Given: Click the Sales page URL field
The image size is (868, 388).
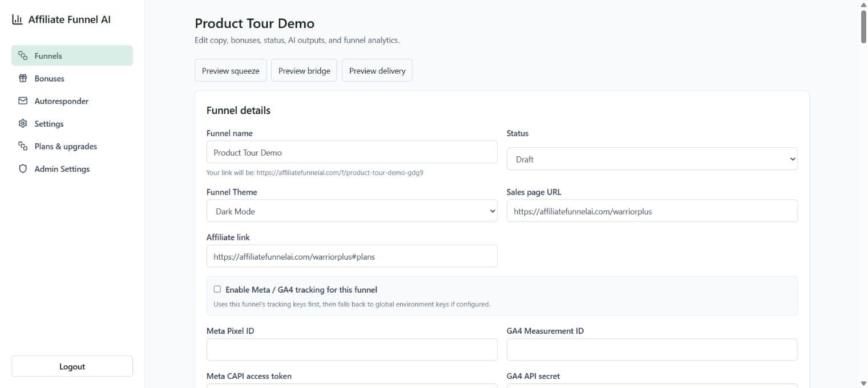Looking at the screenshot, I should [652, 211].
